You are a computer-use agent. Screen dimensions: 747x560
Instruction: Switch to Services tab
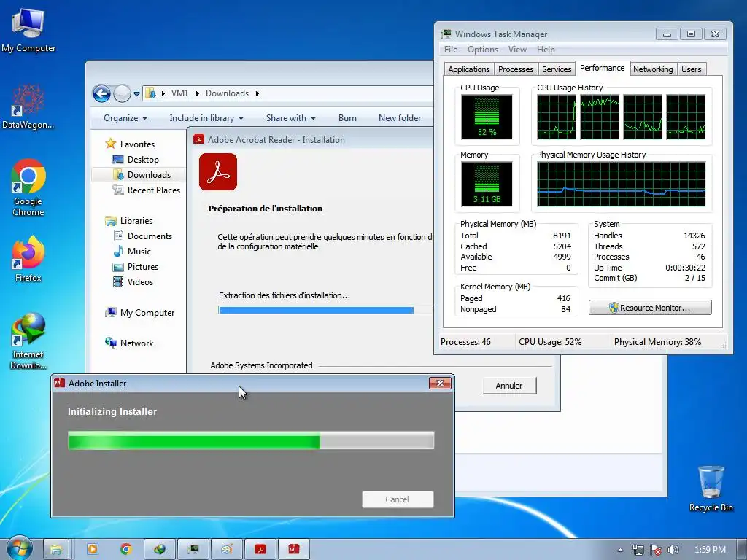pyautogui.click(x=557, y=69)
